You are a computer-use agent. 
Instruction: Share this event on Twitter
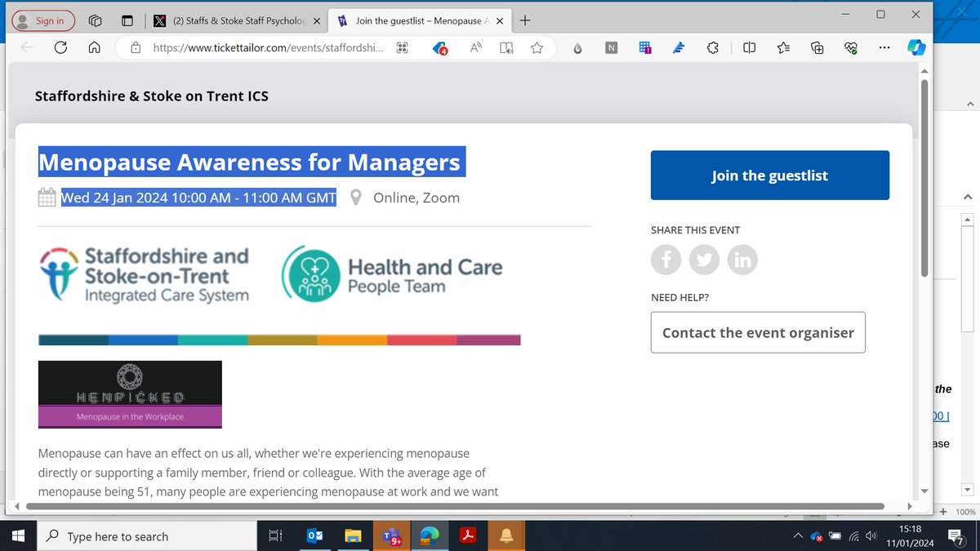click(x=705, y=260)
